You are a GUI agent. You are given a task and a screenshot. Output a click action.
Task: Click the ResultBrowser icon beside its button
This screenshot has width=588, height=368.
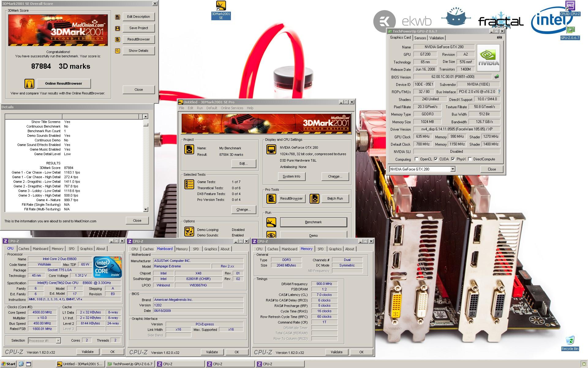click(x=118, y=40)
